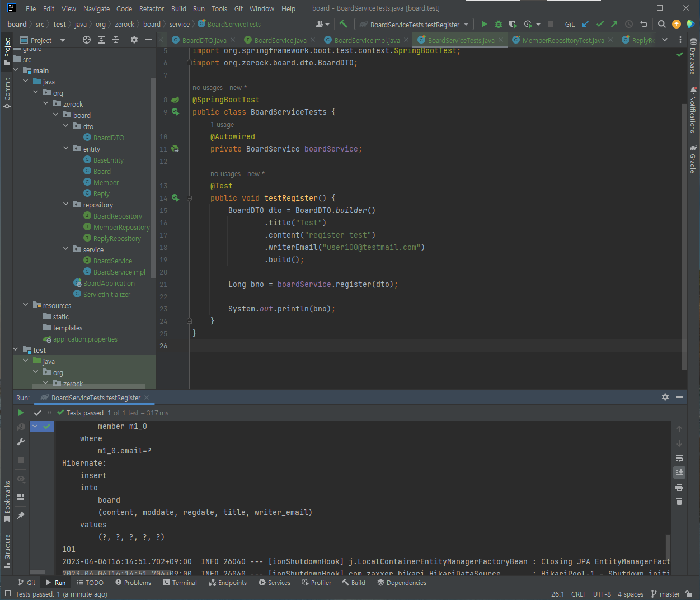700x600 pixels.
Task: Run the BoardServiceTests class from the gutter
Action: click(x=176, y=112)
